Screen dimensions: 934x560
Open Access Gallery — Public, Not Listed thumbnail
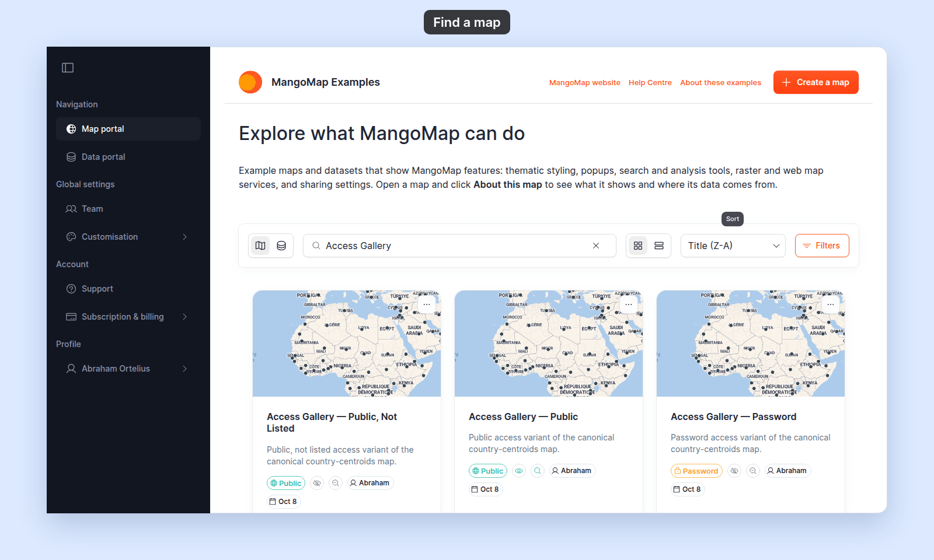pyautogui.click(x=347, y=344)
